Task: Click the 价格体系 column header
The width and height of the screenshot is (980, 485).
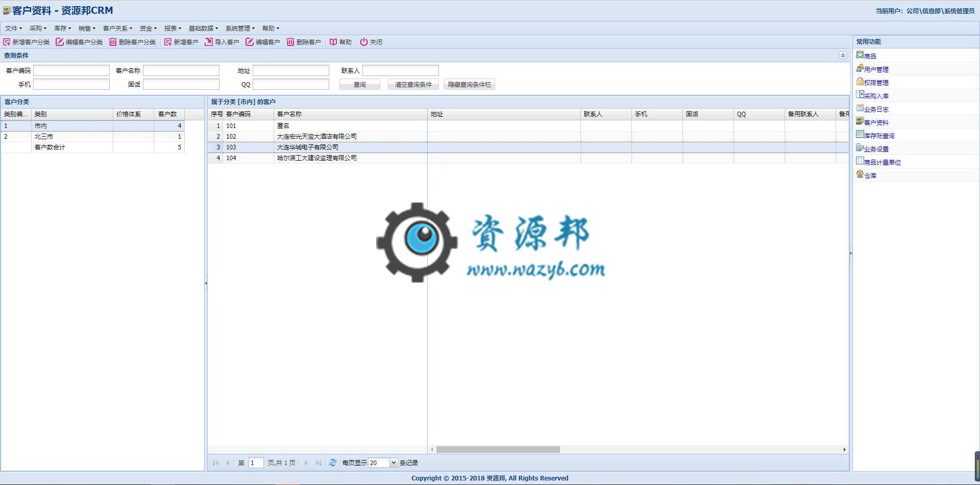Action: [133, 114]
